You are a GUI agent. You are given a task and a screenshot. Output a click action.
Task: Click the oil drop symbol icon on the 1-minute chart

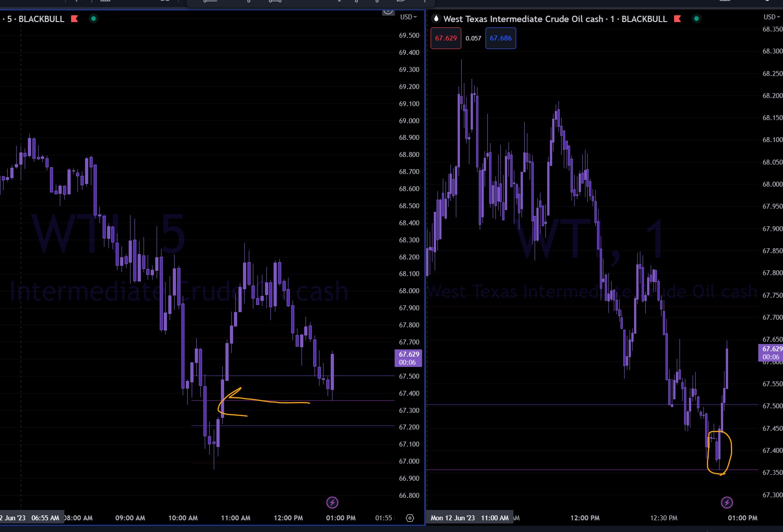coord(436,18)
